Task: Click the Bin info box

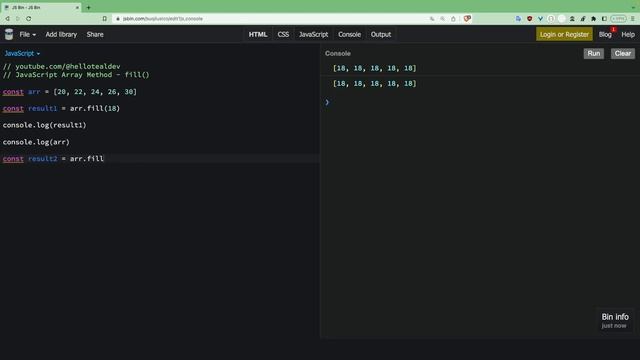Action: pos(615,320)
